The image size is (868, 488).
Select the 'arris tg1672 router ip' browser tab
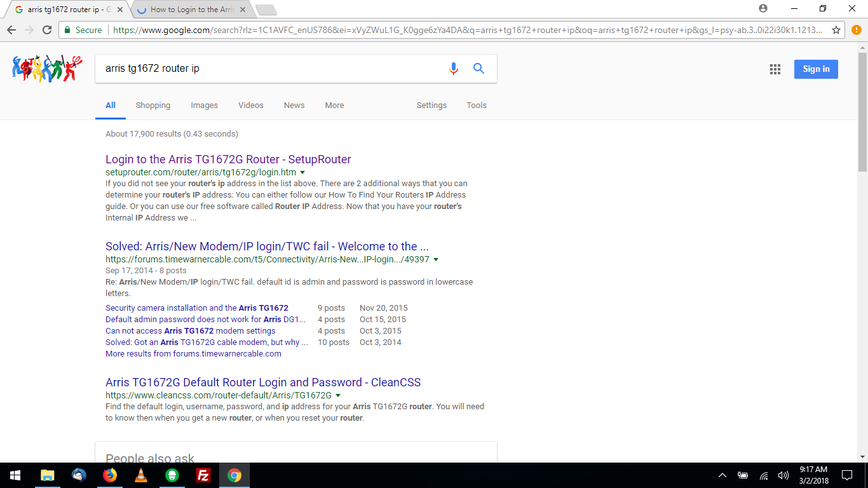tap(67, 10)
